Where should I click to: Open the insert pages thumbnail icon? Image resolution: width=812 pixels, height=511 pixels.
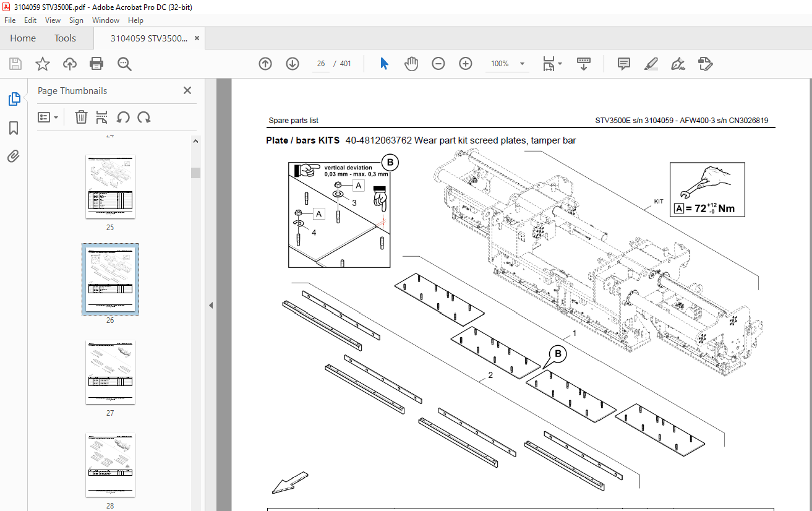(x=102, y=117)
